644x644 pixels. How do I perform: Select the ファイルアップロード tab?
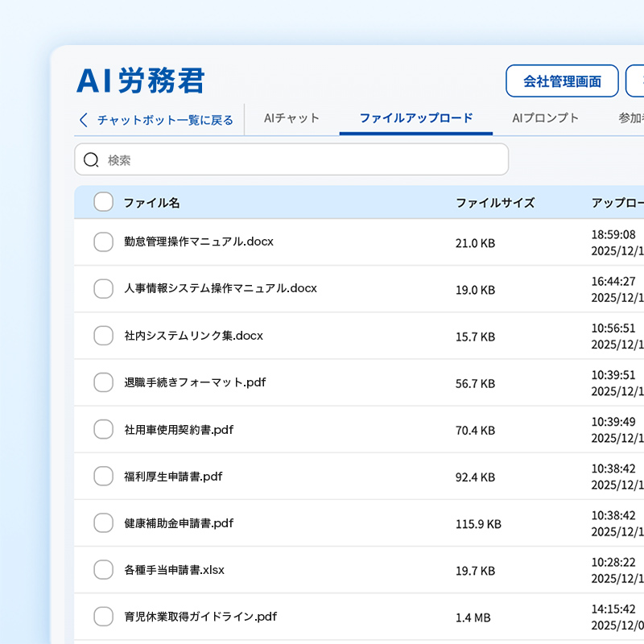(415, 118)
